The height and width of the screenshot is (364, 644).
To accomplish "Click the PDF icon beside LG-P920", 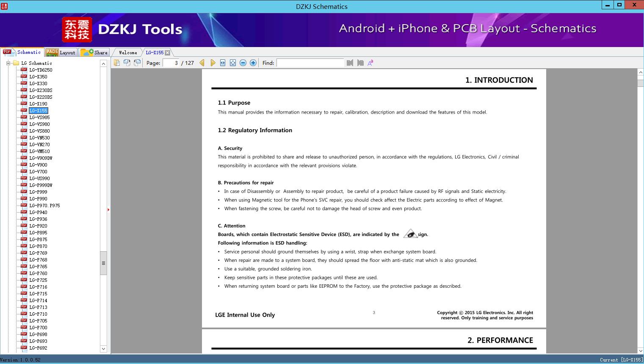I will [x=24, y=225].
